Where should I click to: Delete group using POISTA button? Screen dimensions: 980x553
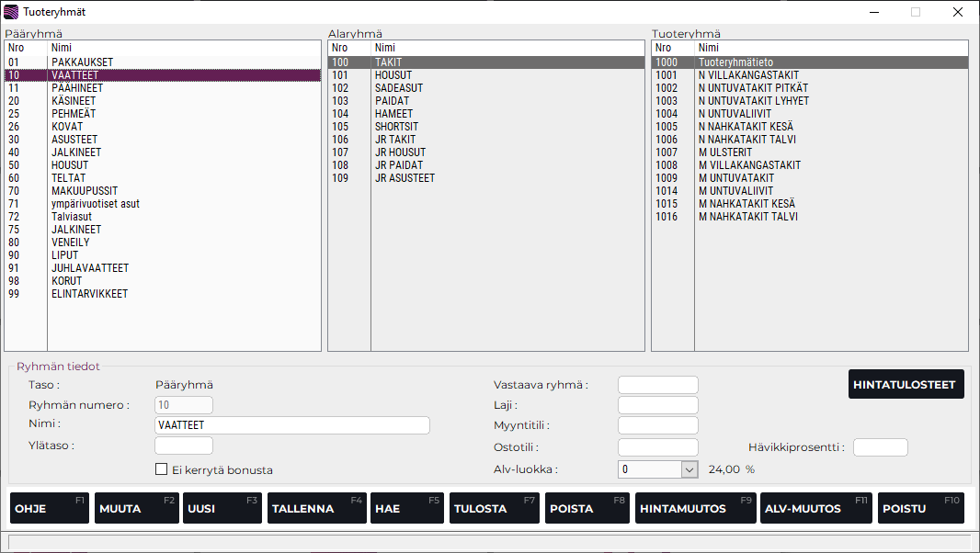587,508
